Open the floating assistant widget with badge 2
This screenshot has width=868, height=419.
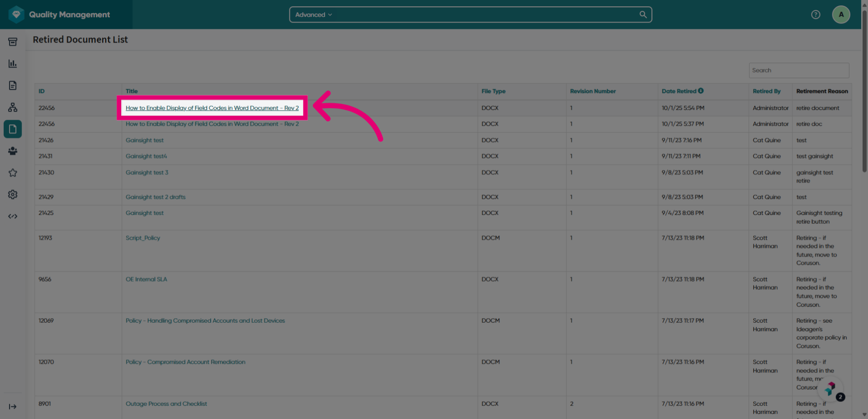(x=831, y=389)
